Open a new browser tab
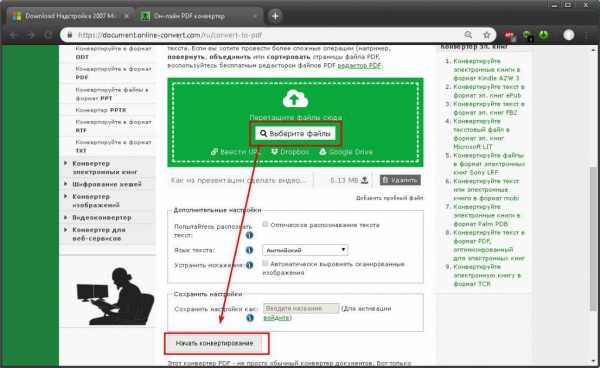The width and height of the screenshot is (600, 368). pyautogui.click(x=275, y=16)
